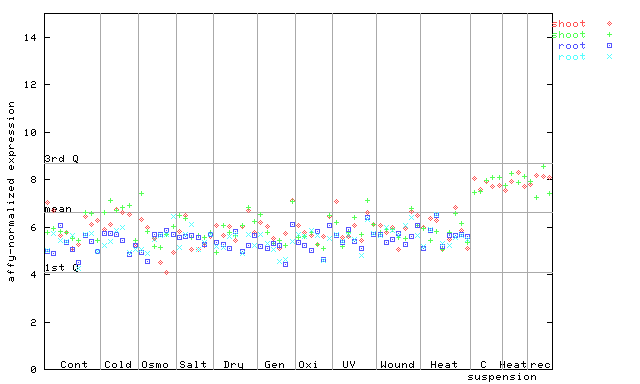Click the red diamond legend marker
The image size is (640, 384).
click(609, 24)
